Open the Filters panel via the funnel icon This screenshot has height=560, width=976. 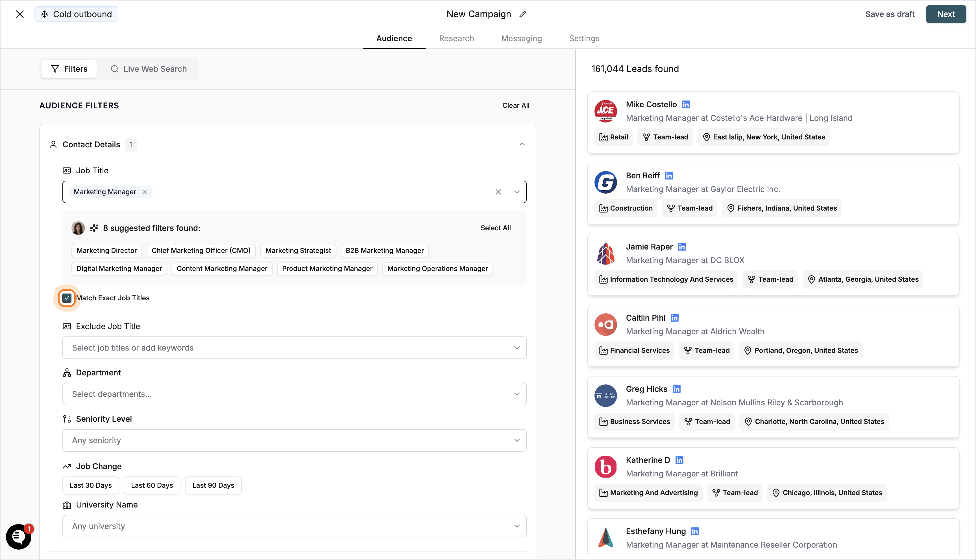[55, 69]
